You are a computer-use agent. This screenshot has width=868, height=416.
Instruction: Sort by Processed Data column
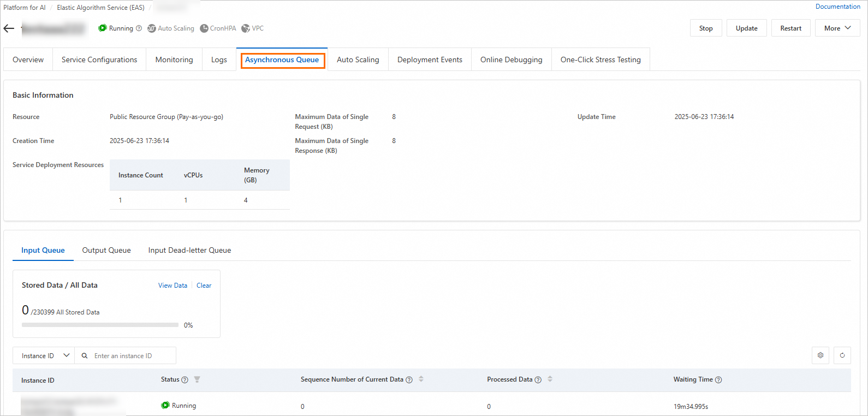click(x=550, y=379)
